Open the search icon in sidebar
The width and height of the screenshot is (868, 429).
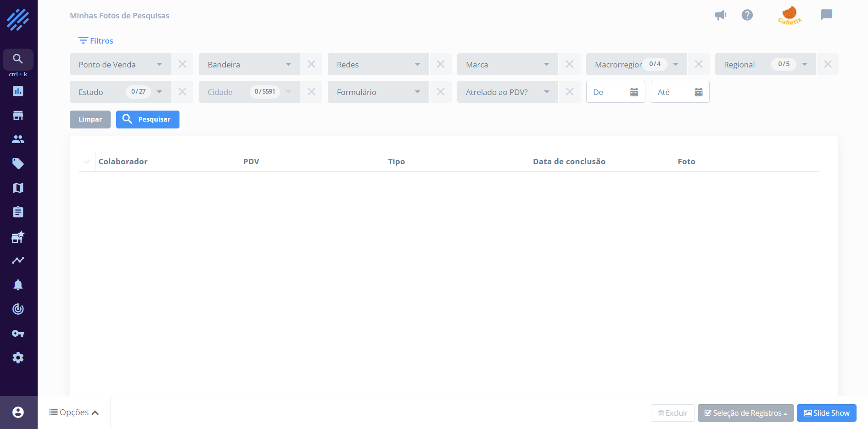(x=18, y=59)
